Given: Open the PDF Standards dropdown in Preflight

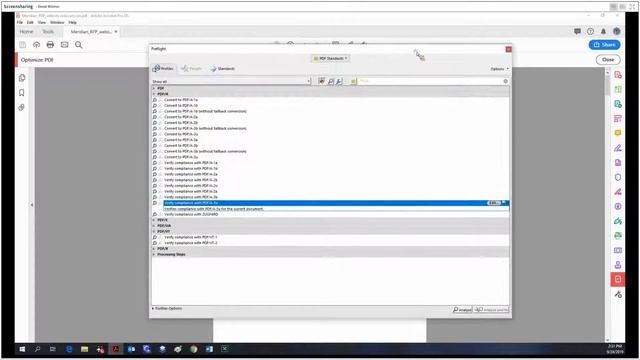Looking at the screenshot, I should (x=330, y=58).
